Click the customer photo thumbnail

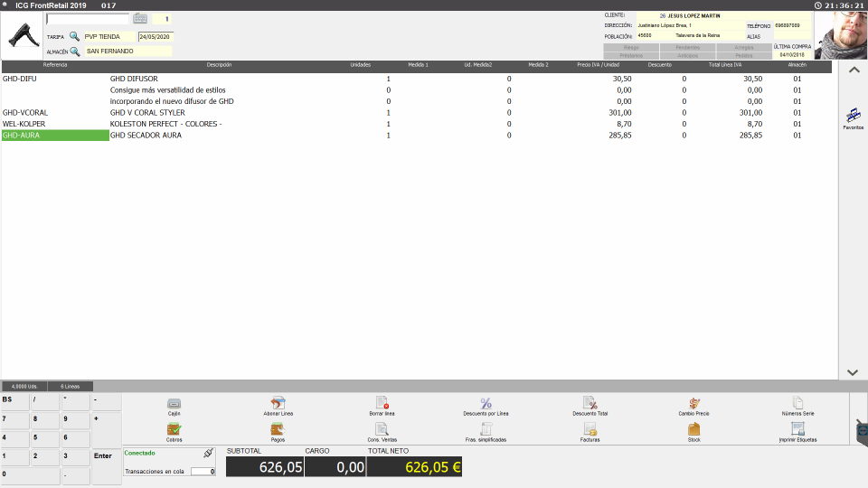(x=840, y=35)
